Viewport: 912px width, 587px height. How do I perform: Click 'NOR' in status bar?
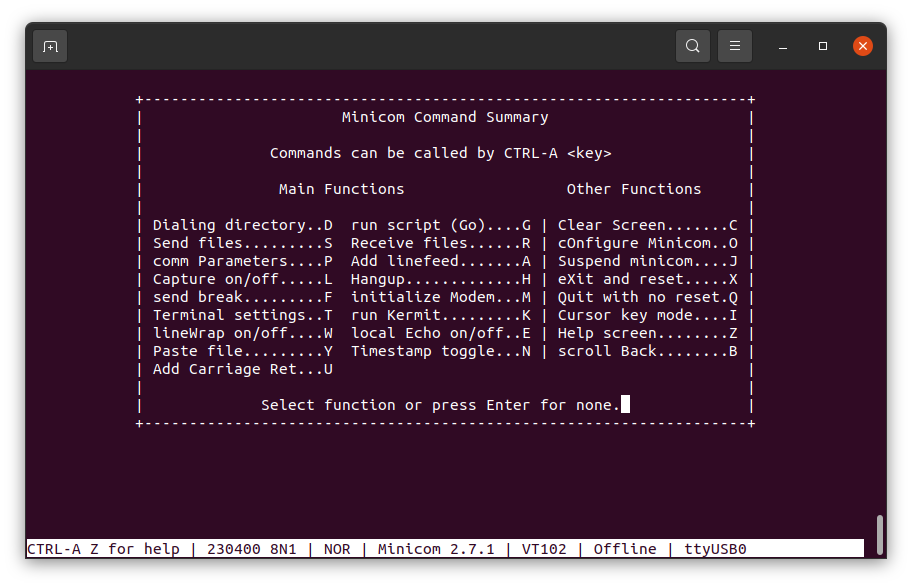pos(337,549)
